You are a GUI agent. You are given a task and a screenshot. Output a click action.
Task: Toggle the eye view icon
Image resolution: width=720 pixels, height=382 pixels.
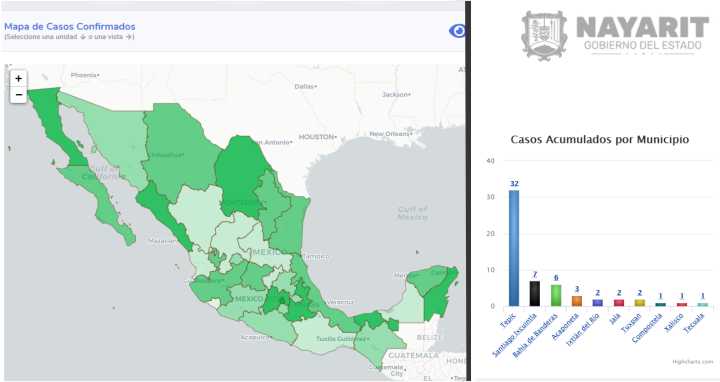pyautogui.click(x=457, y=31)
